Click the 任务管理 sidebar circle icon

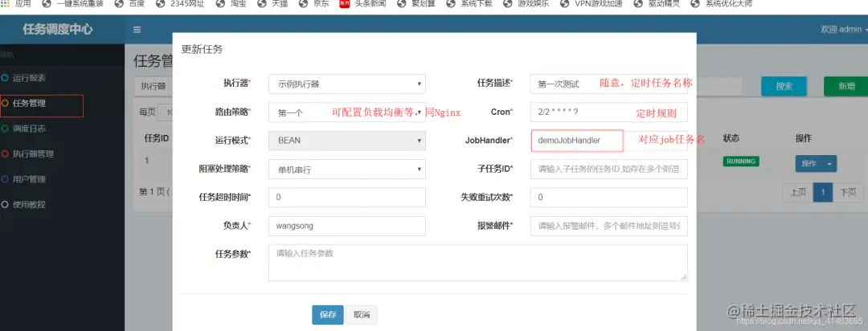point(5,103)
